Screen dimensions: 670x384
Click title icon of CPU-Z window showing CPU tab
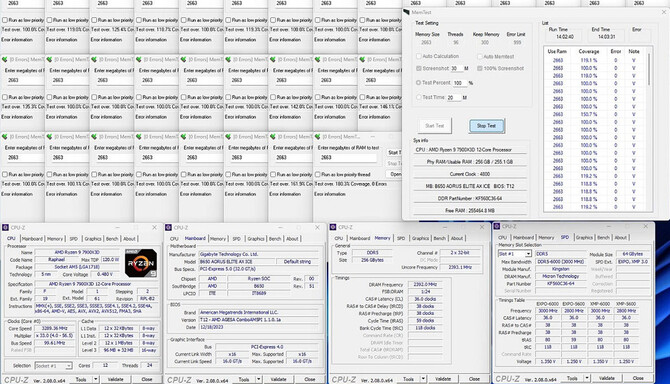point(5,227)
